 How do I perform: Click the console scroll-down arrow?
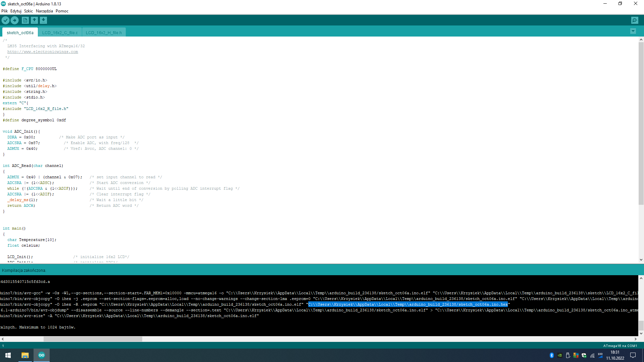(x=641, y=334)
